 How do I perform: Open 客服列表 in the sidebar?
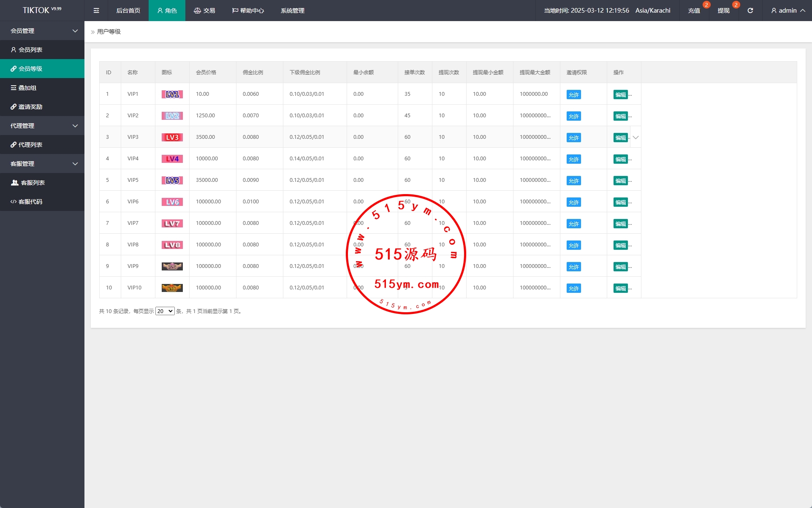(x=33, y=183)
